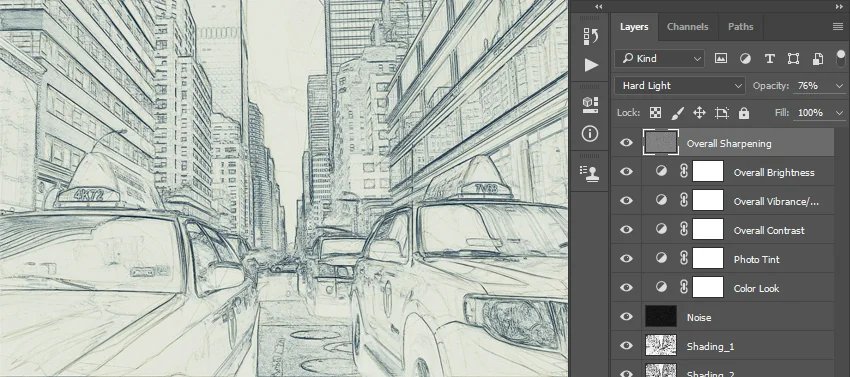This screenshot has height=377, width=850.
Task: Open the Fill slider dropdown arrow
Action: click(840, 113)
